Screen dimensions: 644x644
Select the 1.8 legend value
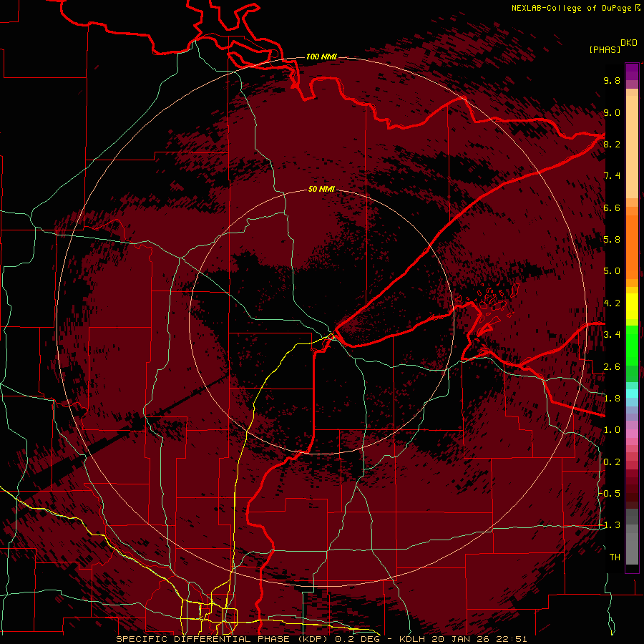point(612,399)
